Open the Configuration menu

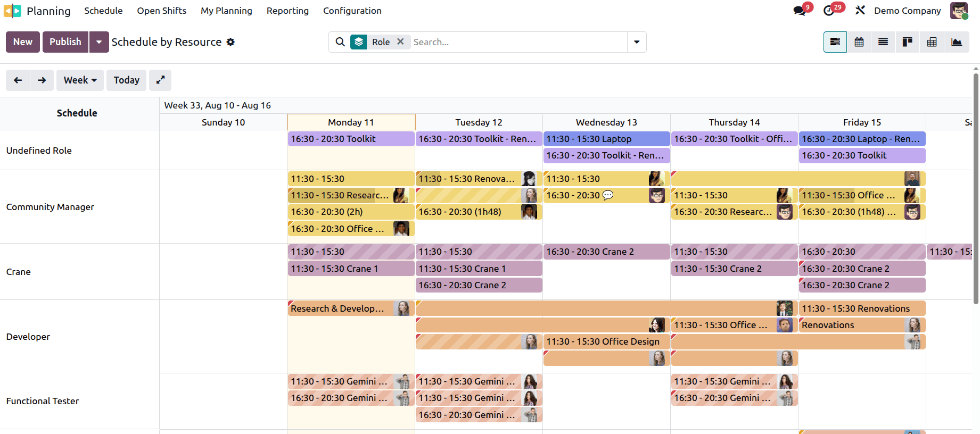[352, 11]
